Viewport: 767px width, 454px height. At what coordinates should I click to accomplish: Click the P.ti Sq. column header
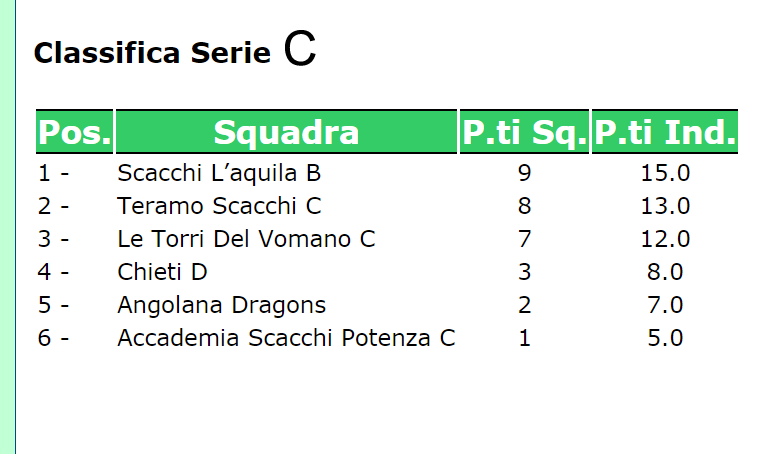tap(524, 132)
